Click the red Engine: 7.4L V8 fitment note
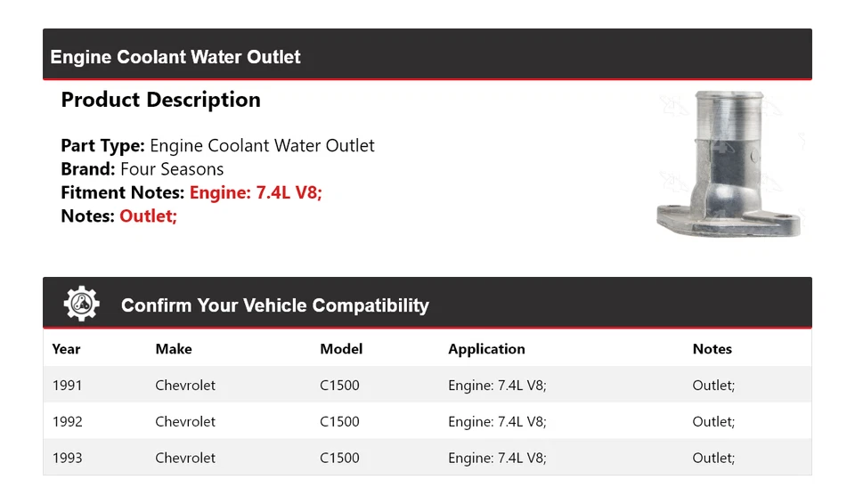 256,192
